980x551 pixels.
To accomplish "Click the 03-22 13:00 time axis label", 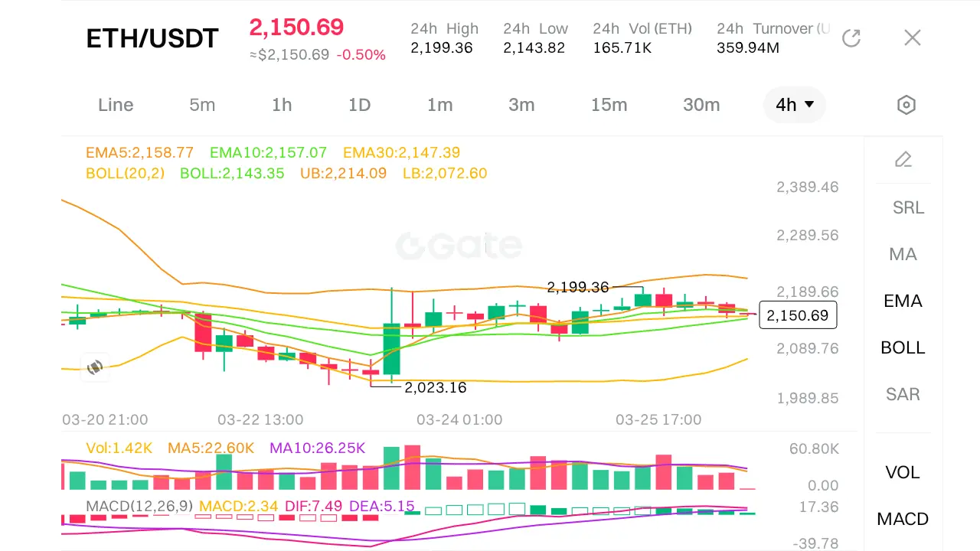I will (x=260, y=419).
